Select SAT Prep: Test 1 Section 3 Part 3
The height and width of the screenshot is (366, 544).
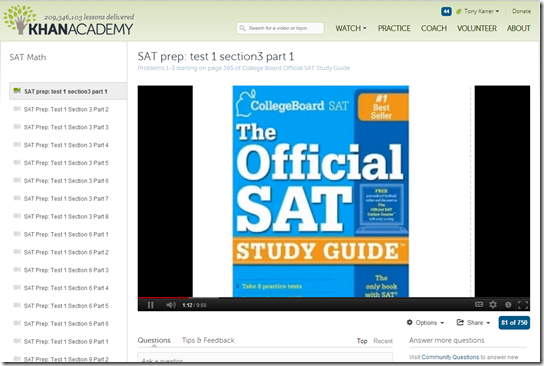coord(66,127)
